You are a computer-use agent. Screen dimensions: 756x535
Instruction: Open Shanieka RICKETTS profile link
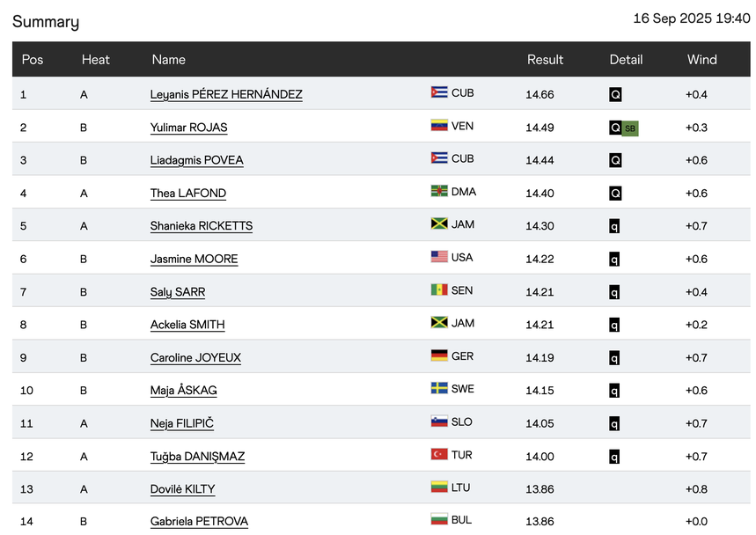coord(201,226)
